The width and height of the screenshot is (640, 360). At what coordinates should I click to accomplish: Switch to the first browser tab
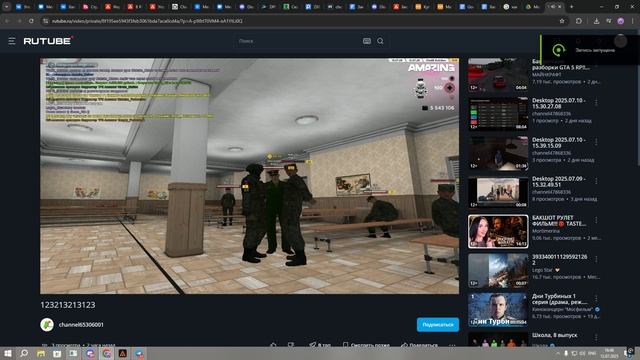(x=23, y=7)
